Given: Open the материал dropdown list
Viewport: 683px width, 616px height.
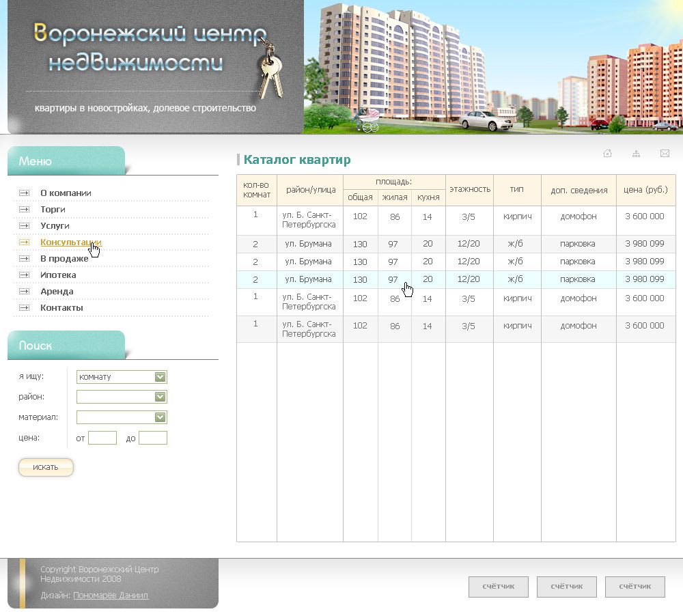Looking at the screenshot, I should coord(122,417).
